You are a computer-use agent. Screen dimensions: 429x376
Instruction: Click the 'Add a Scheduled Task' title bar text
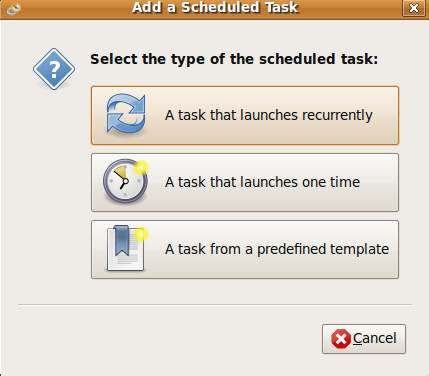pyautogui.click(x=215, y=8)
